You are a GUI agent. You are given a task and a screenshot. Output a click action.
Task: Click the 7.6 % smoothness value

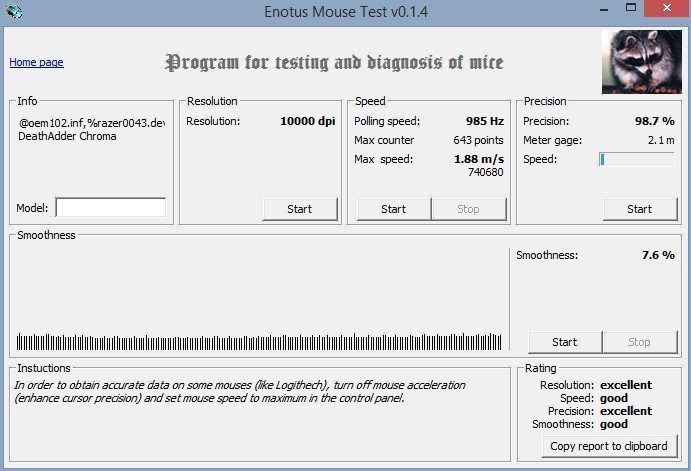tap(657, 255)
